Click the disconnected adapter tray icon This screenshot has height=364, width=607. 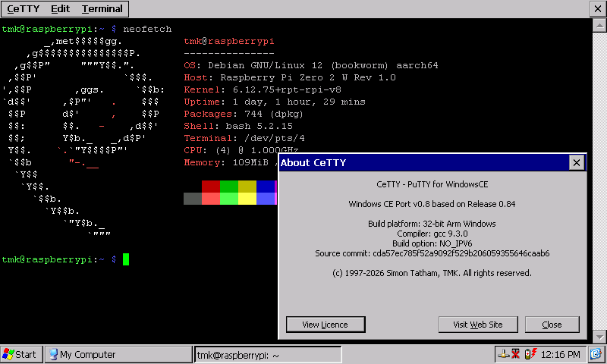point(515,354)
